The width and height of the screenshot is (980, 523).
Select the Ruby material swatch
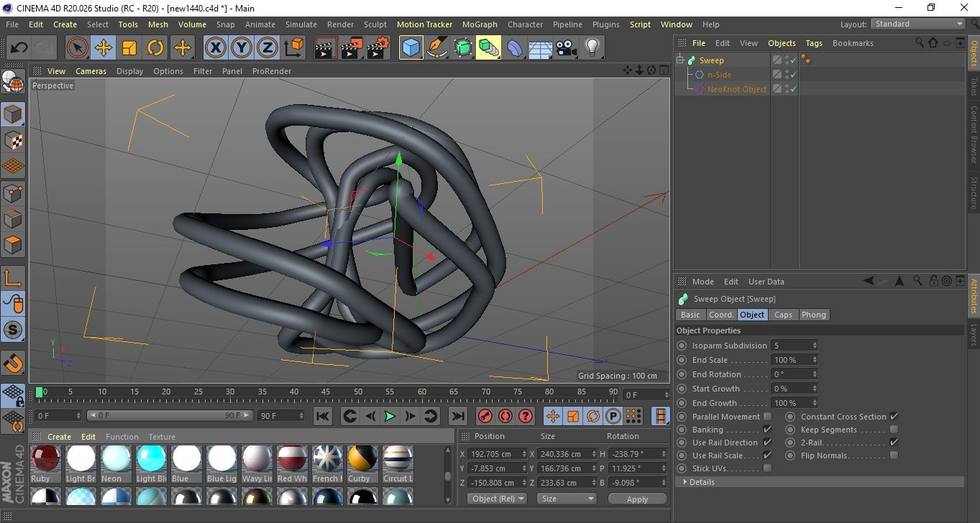[45, 458]
